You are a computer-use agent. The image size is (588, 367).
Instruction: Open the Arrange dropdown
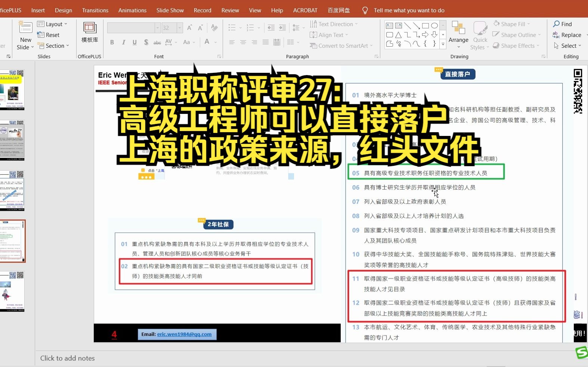click(458, 35)
